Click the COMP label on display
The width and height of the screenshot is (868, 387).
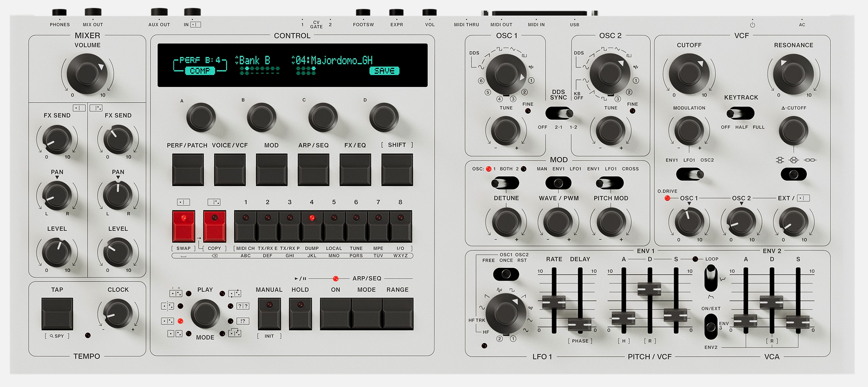[x=200, y=71]
